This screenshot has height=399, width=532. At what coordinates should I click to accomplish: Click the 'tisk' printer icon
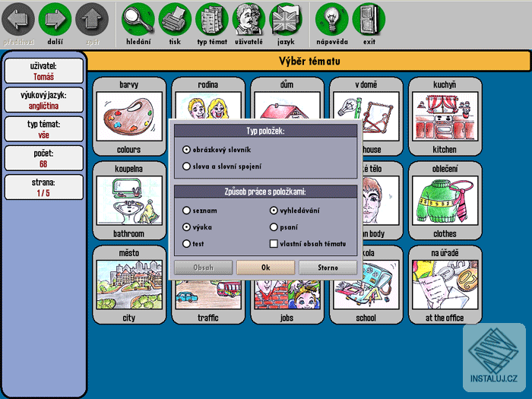click(x=175, y=20)
